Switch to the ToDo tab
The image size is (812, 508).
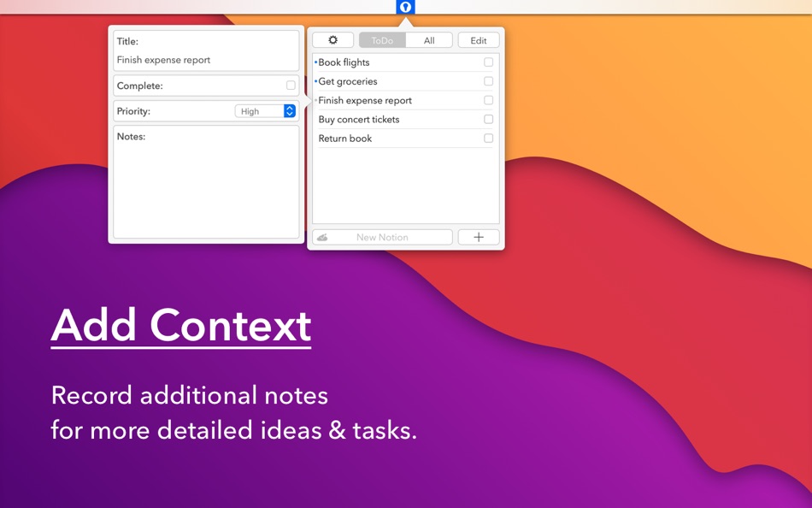pyautogui.click(x=381, y=39)
